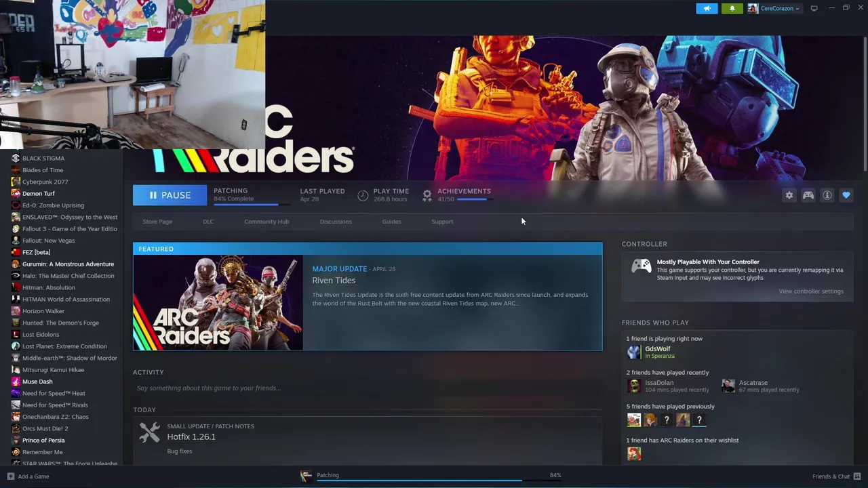Open the Store Page tab
868x488 pixels.
tap(157, 222)
